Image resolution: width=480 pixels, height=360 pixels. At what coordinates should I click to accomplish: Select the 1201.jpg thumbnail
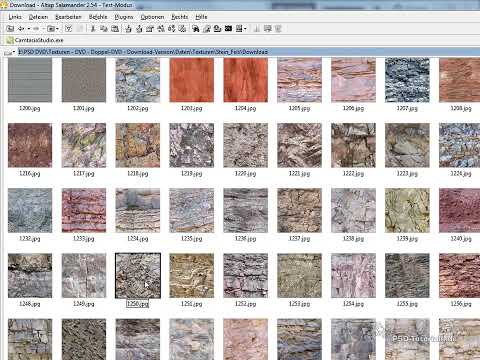click(x=84, y=80)
